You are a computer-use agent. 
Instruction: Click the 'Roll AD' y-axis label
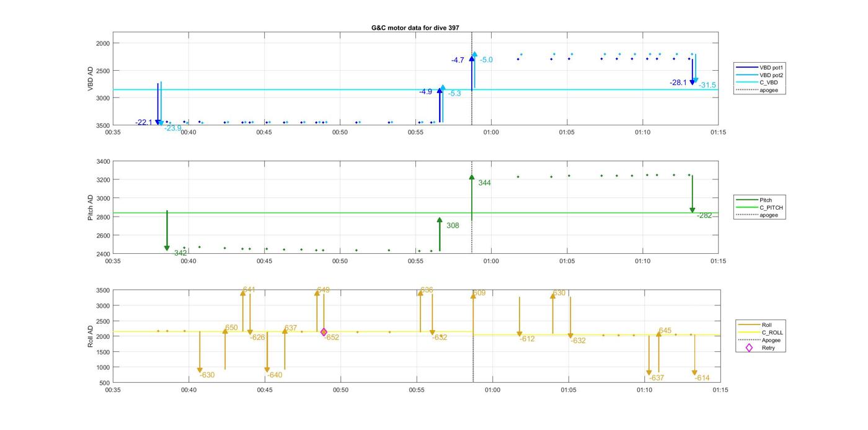pyautogui.click(x=91, y=336)
